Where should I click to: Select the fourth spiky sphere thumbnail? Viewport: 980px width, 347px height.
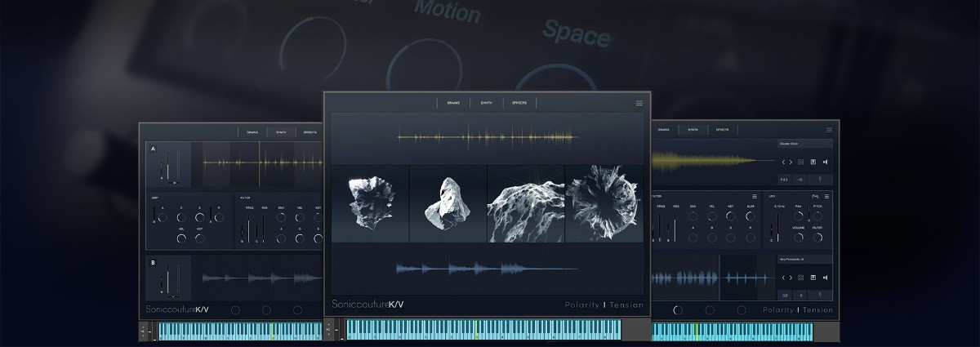click(x=604, y=203)
